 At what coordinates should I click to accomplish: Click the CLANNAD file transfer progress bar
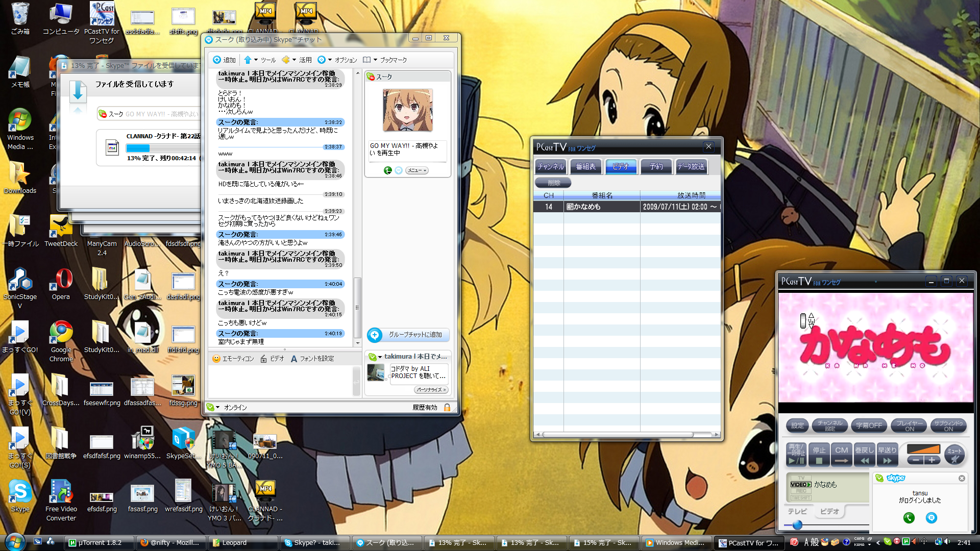click(x=163, y=148)
